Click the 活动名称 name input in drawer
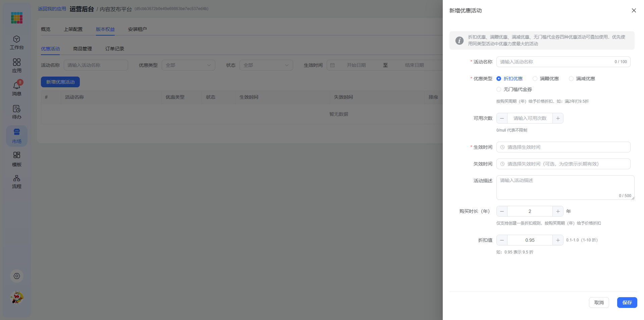Screen dimensions: 644x320 pos(563,62)
